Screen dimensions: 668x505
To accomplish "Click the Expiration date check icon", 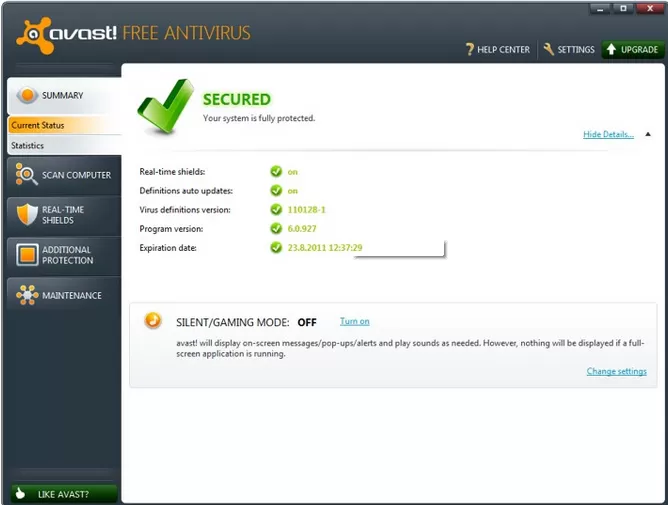I will 276,247.
